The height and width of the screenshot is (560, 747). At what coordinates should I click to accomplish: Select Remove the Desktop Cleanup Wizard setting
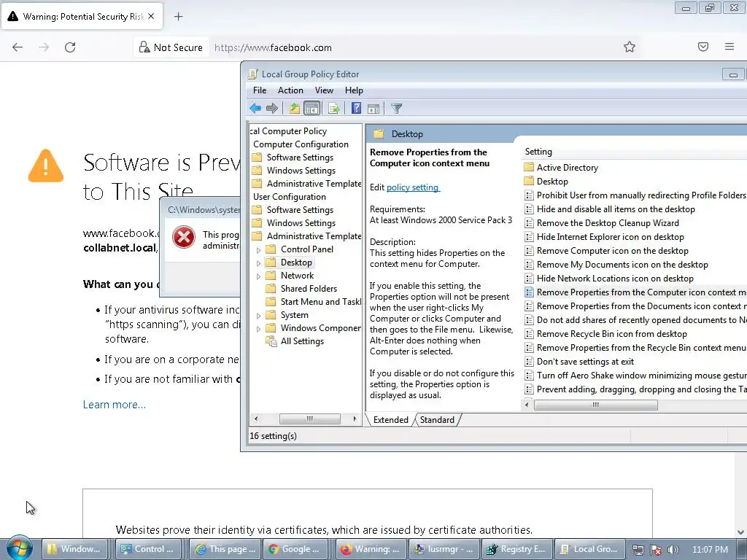(x=608, y=223)
